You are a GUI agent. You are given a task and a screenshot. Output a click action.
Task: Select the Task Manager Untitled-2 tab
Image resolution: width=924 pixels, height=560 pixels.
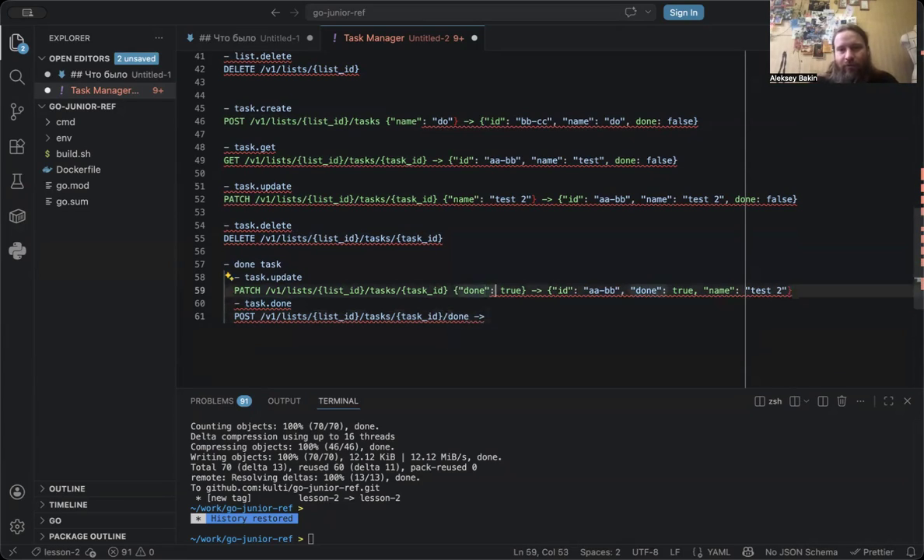click(404, 38)
